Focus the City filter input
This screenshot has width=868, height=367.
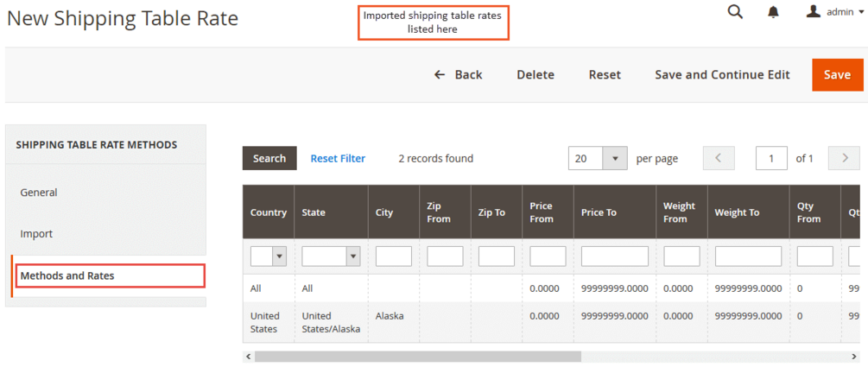click(394, 256)
